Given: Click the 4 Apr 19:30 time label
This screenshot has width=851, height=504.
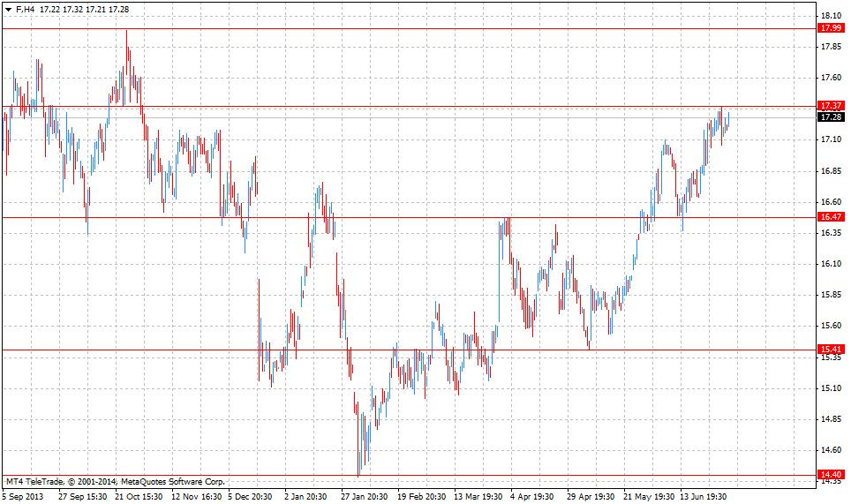Looking at the screenshot, I should [531, 496].
